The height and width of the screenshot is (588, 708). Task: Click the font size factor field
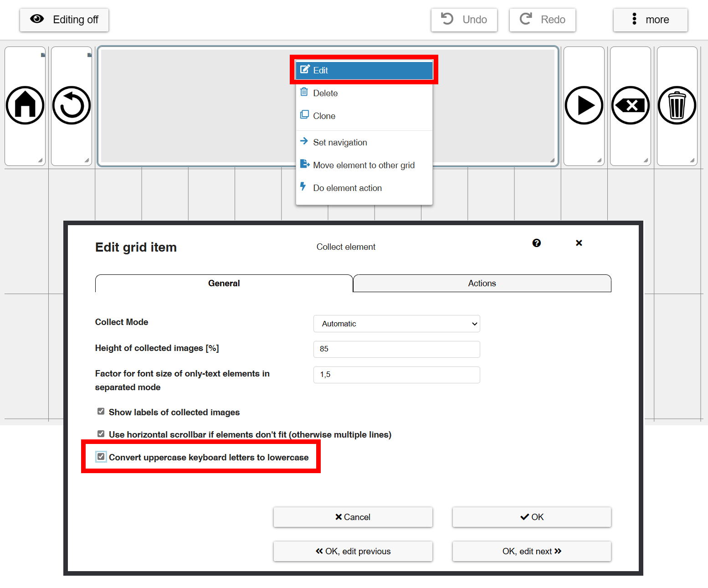click(x=397, y=375)
